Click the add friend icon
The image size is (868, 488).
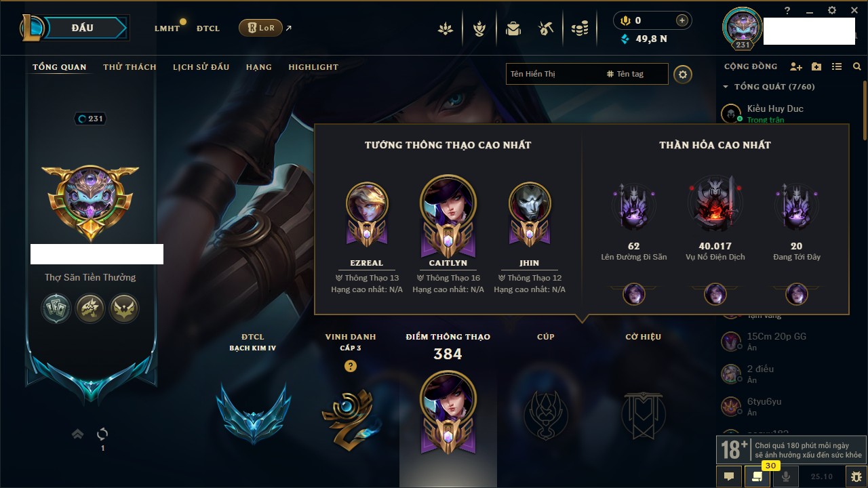click(796, 67)
